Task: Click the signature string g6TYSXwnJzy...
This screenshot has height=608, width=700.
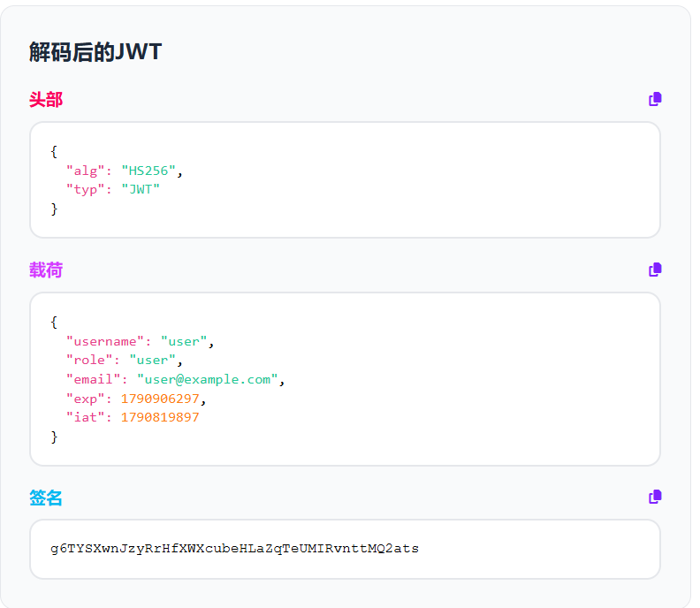Action: tap(235, 549)
